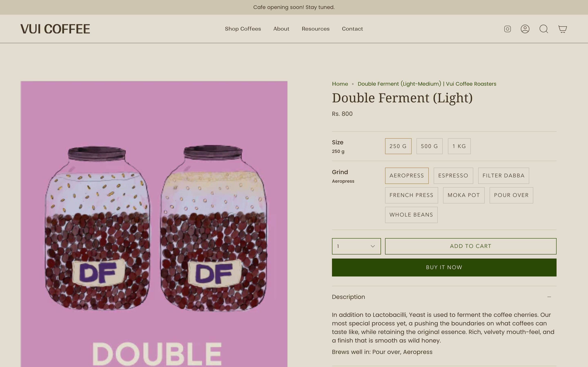Viewport: 588px width, 367px height.
Task: Select the 1 KG size option
Action: 459,146
